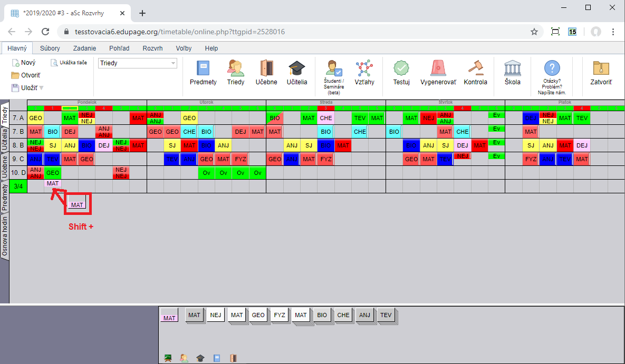
Task: Click the Nový new file button
Action: tap(24, 63)
